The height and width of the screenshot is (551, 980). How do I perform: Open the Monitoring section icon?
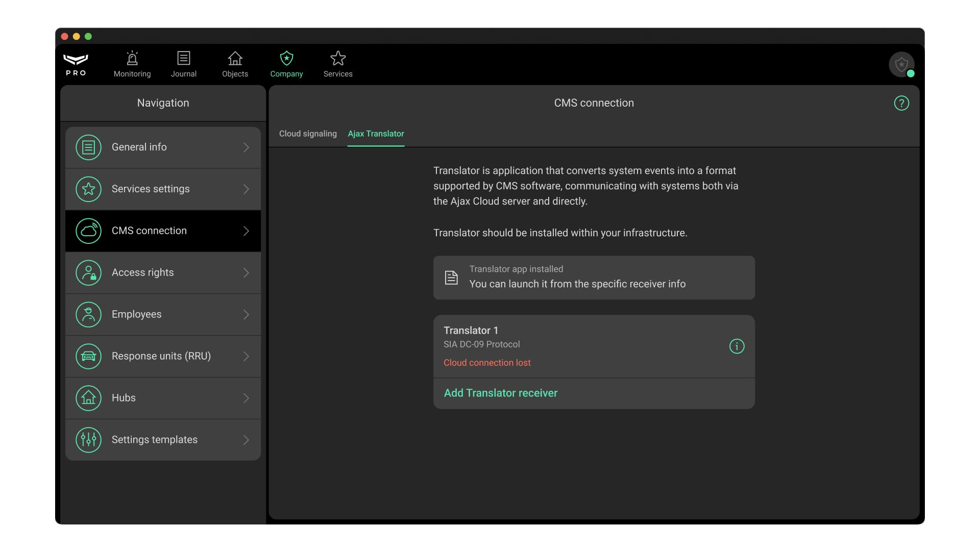pos(132,59)
